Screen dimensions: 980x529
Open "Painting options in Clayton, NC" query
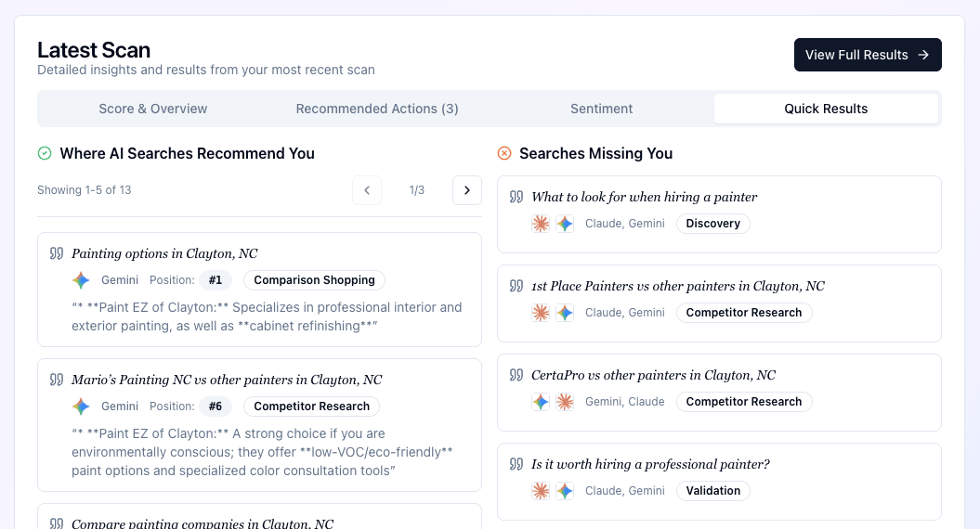tap(164, 253)
